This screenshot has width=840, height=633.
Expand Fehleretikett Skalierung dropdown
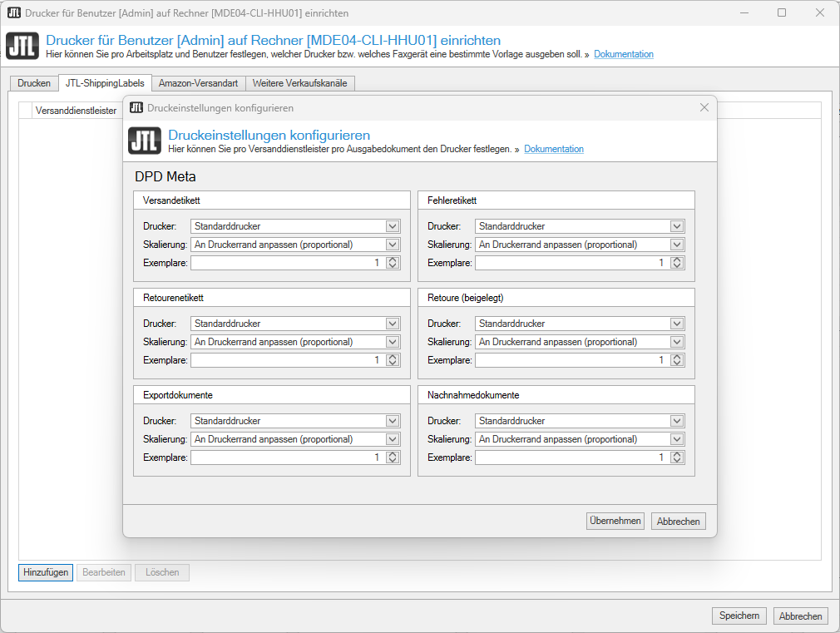(x=677, y=245)
